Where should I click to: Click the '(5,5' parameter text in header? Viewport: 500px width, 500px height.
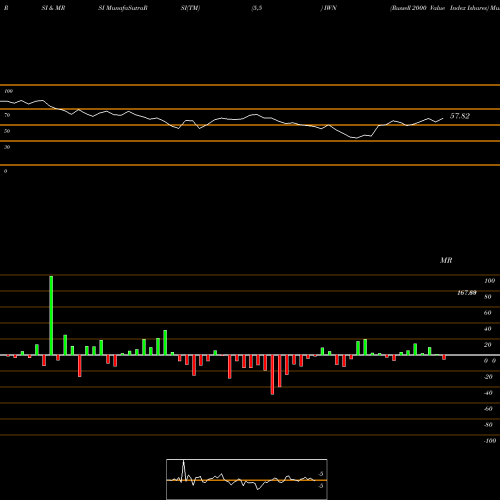pyautogui.click(x=257, y=8)
